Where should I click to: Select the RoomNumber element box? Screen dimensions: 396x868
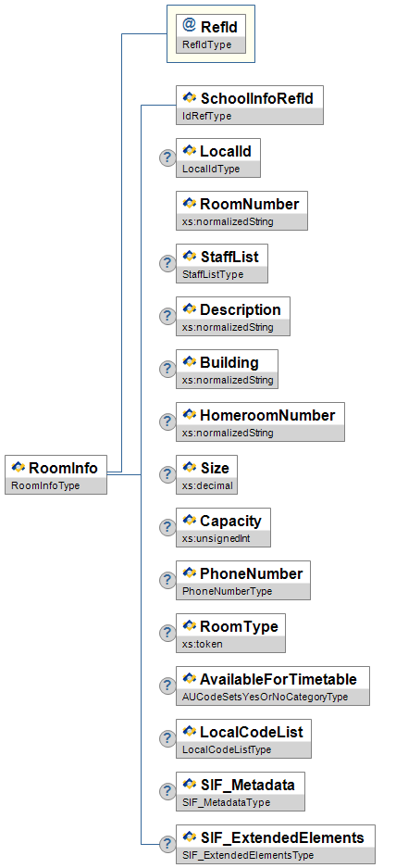[241, 210]
